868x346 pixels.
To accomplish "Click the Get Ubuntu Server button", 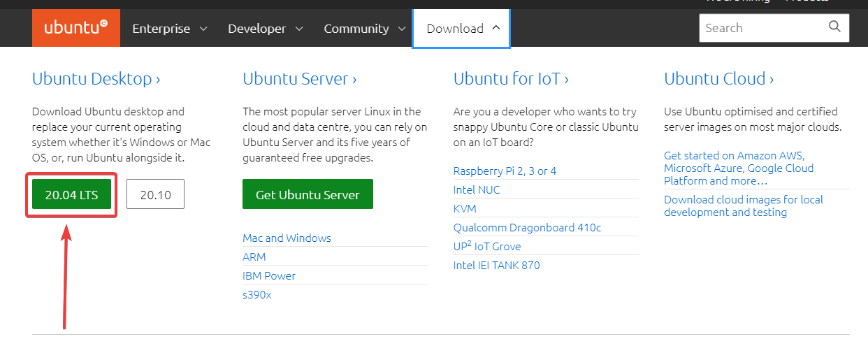I will (308, 194).
